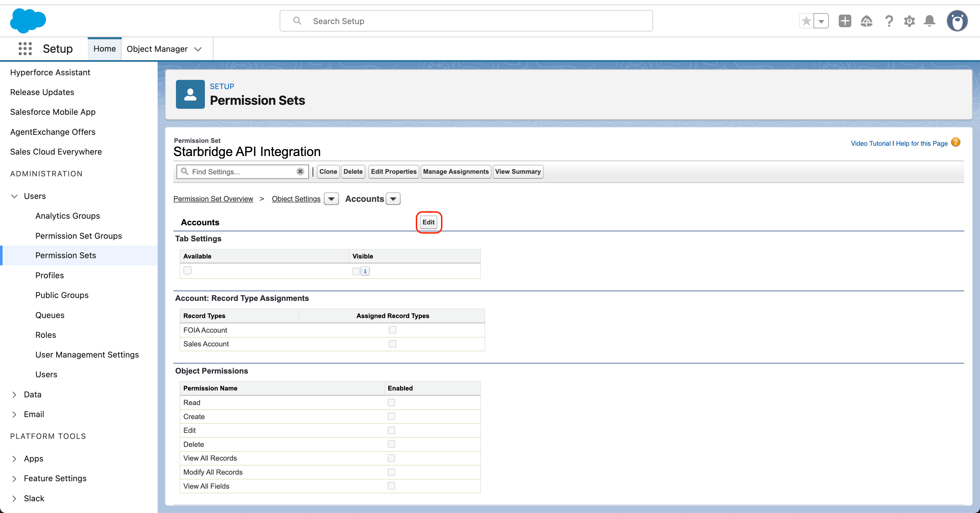980x513 pixels.
Task: Open User Management Settings
Action: [x=87, y=354]
